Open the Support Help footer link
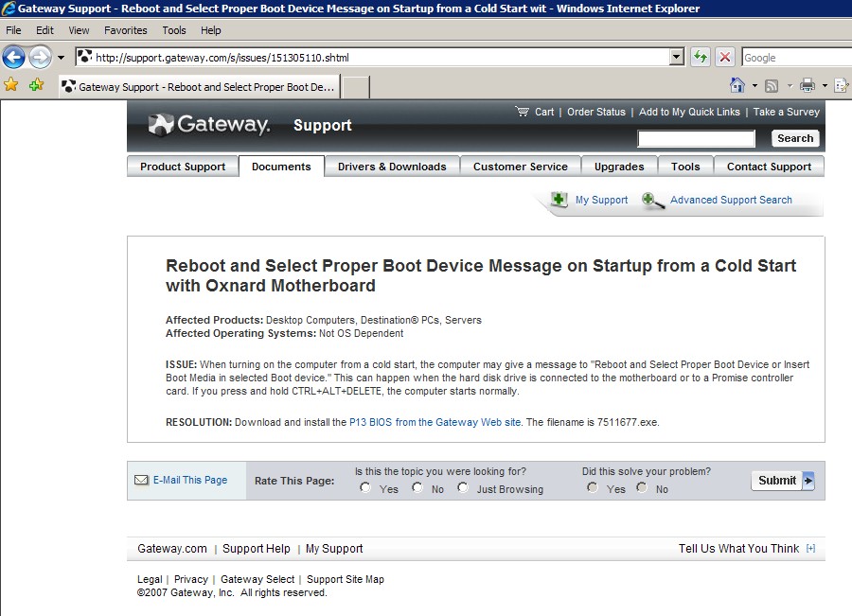This screenshot has height=616, width=852. coord(257,549)
